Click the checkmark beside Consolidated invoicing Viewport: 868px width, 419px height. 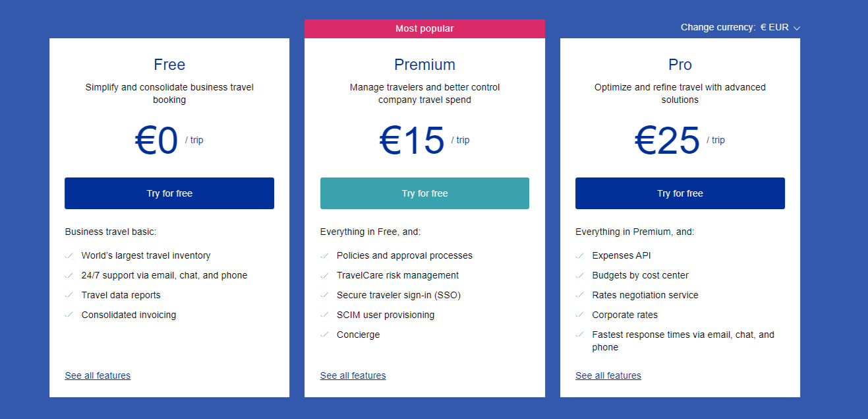tap(69, 315)
